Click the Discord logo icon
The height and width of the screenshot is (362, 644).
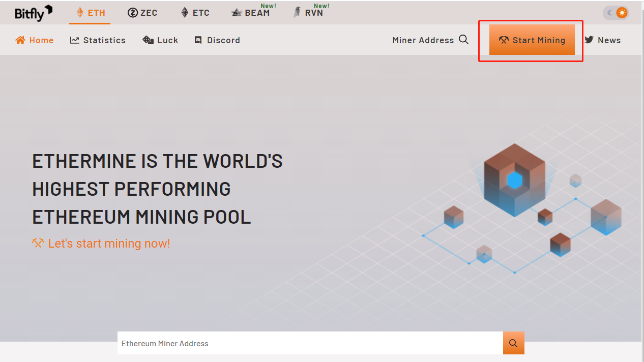[x=198, y=40]
